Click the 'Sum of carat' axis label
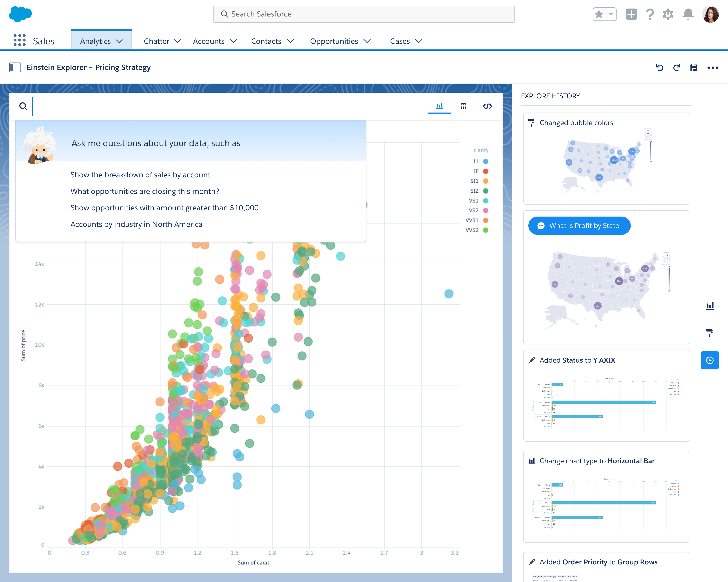Image resolution: width=728 pixels, height=582 pixels. (x=253, y=562)
